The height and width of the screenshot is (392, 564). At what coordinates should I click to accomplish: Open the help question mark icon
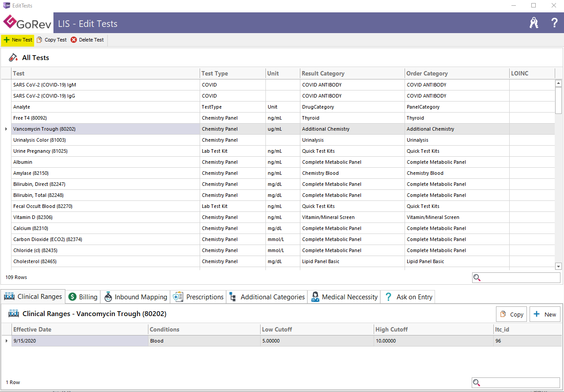click(554, 23)
